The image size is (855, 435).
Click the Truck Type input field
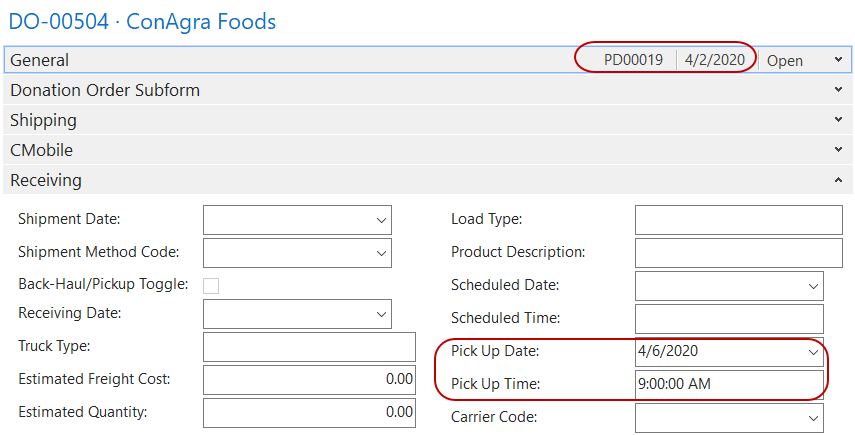[309, 347]
